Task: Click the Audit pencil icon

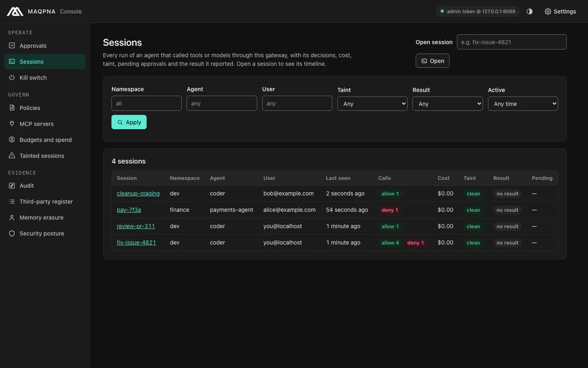Action: click(x=12, y=186)
